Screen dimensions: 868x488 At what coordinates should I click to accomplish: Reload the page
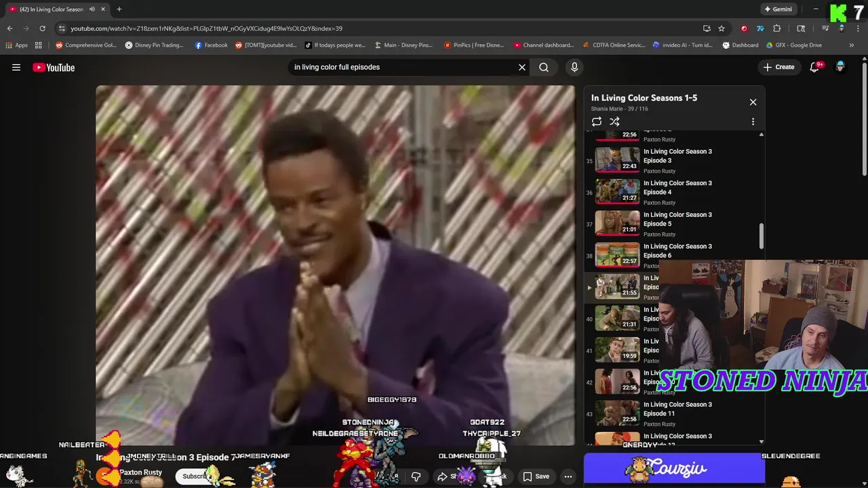pos(42,28)
